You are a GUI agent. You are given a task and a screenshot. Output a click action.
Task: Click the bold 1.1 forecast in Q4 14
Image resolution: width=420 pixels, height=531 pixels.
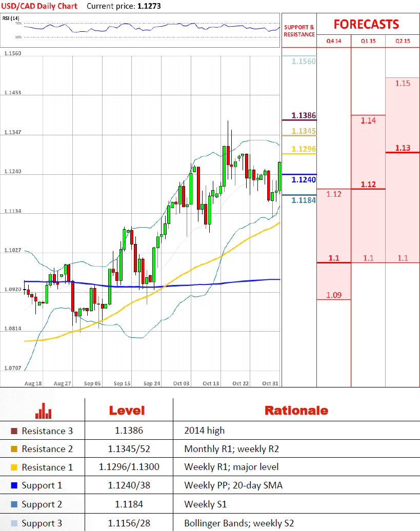pos(334,258)
